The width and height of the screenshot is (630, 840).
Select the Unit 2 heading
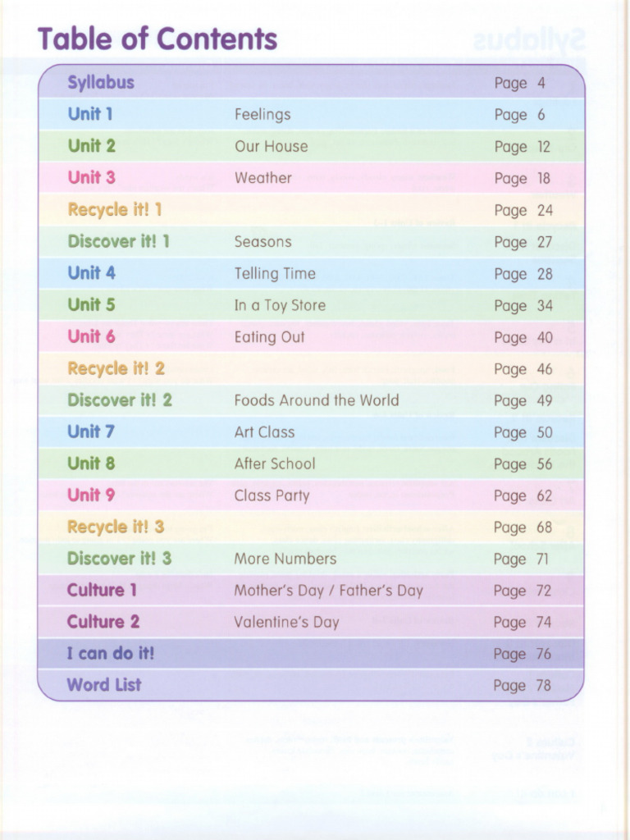pyautogui.click(x=92, y=146)
